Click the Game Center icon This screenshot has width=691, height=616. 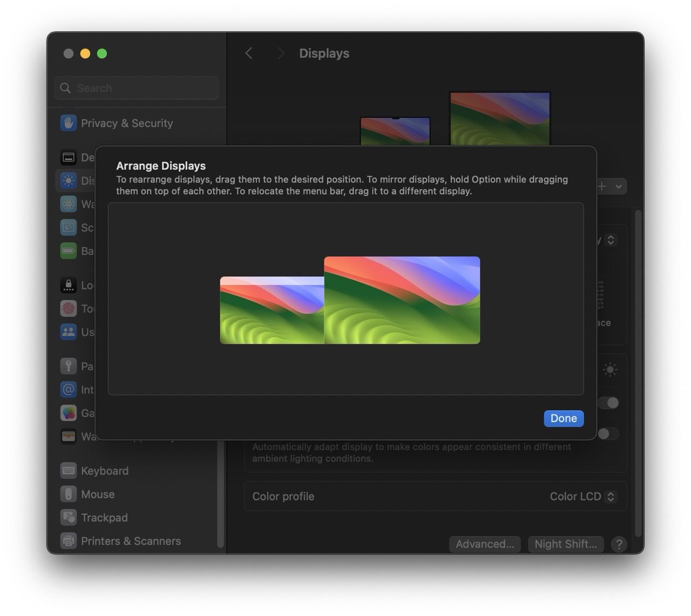(69, 413)
